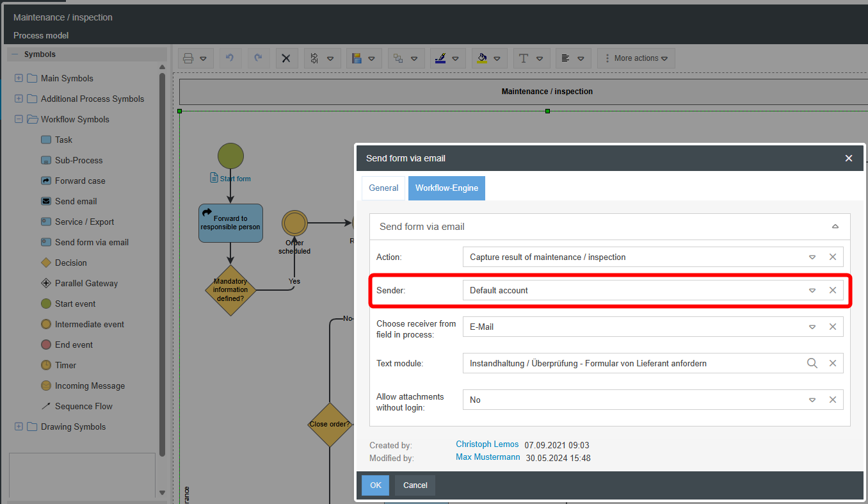Select the Workflow-Engine tab
This screenshot has width=868, height=504.
click(x=447, y=188)
